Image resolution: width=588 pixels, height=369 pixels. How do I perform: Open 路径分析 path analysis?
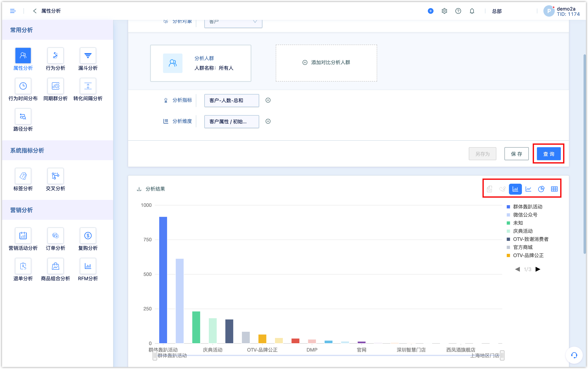click(23, 120)
